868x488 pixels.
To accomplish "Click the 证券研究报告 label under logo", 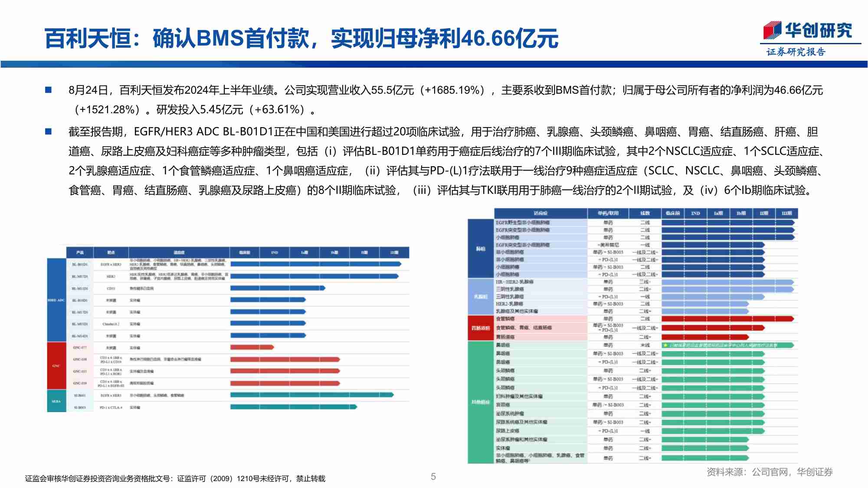I will coord(796,52).
